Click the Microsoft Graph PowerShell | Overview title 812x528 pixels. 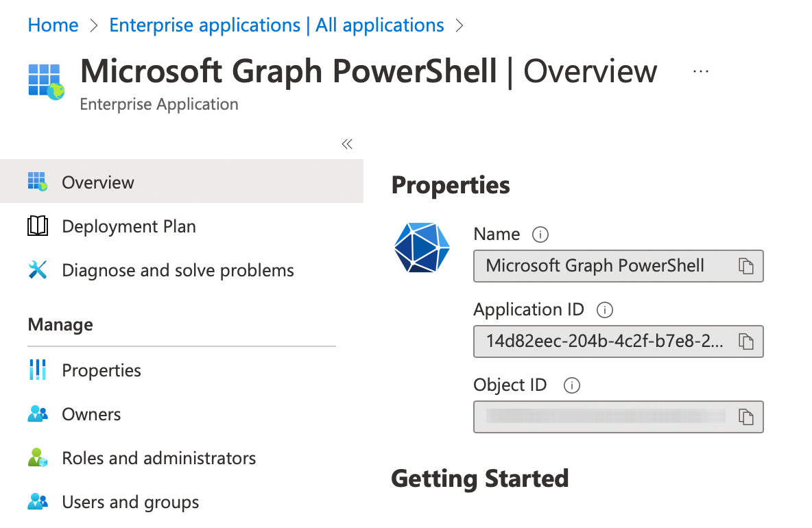coord(369,71)
